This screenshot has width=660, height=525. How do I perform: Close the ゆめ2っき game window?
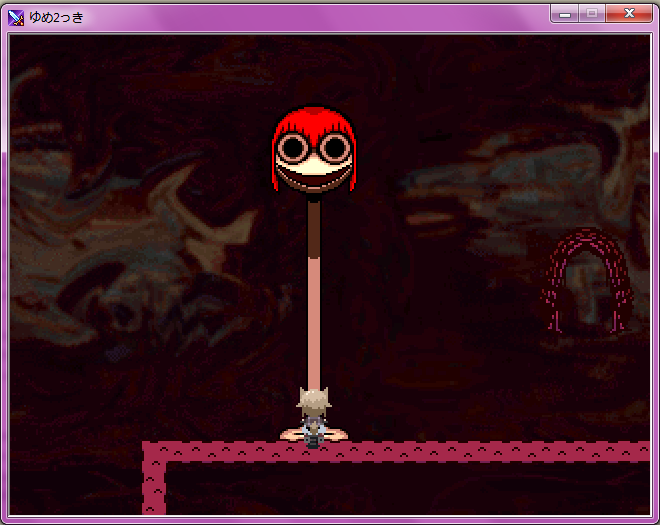pyautogui.click(x=629, y=14)
